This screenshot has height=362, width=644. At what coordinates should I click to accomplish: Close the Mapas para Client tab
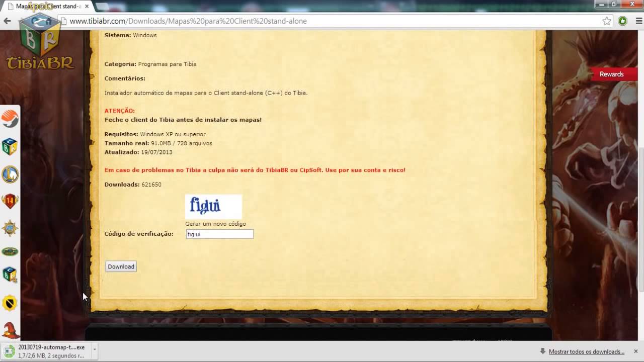(87, 7)
